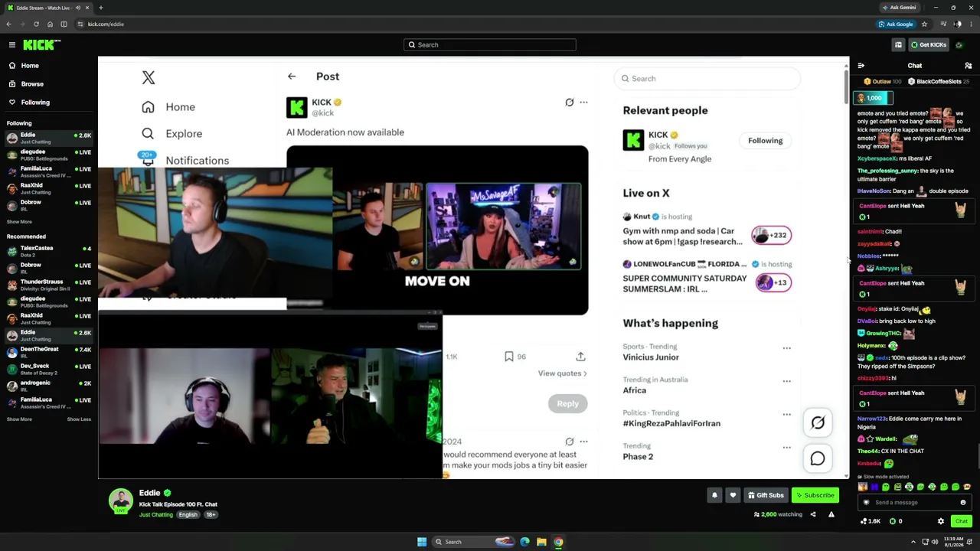This screenshot has width=980, height=551.
Task: Click the 1,000 gifted subs goal badge
Action: (x=874, y=98)
